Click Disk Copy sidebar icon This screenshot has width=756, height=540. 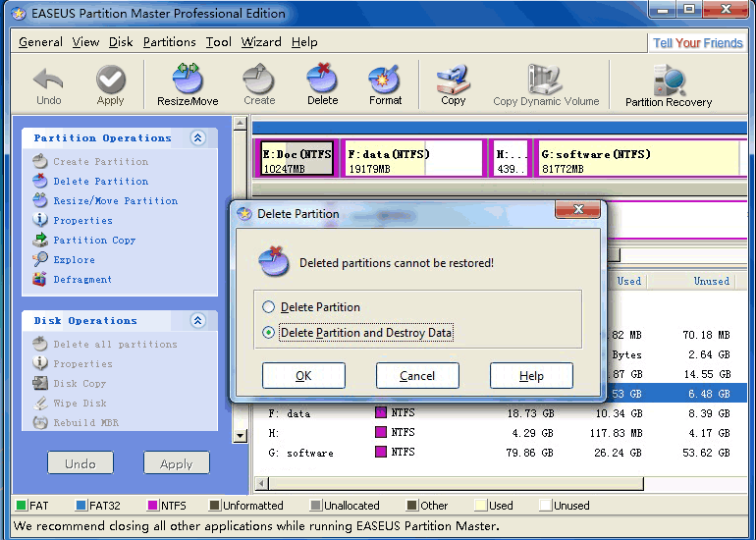[40, 383]
